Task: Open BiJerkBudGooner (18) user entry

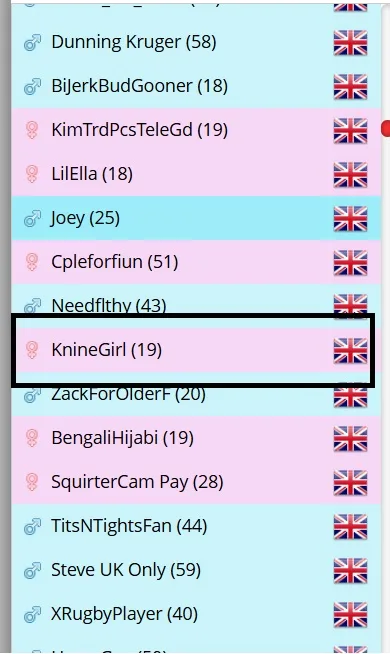Action: [x=196, y=86]
